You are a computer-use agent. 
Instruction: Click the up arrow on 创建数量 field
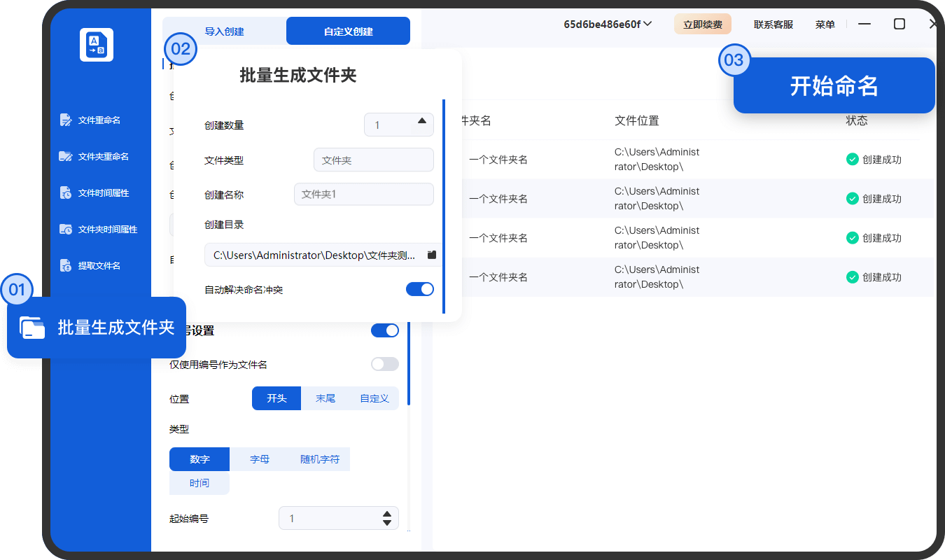(x=422, y=120)
